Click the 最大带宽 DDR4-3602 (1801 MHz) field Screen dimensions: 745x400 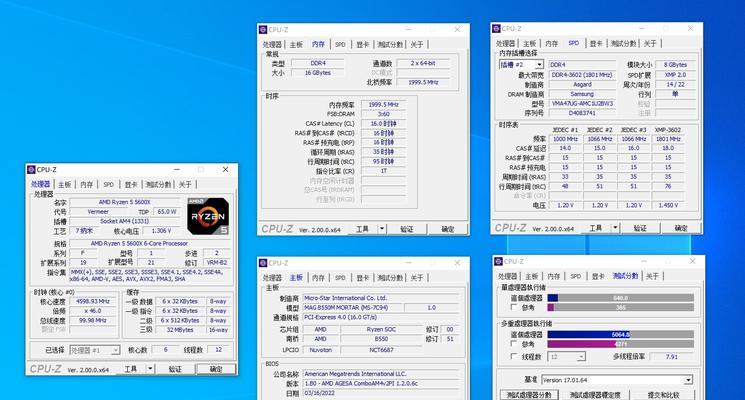(x=582, y=75)
